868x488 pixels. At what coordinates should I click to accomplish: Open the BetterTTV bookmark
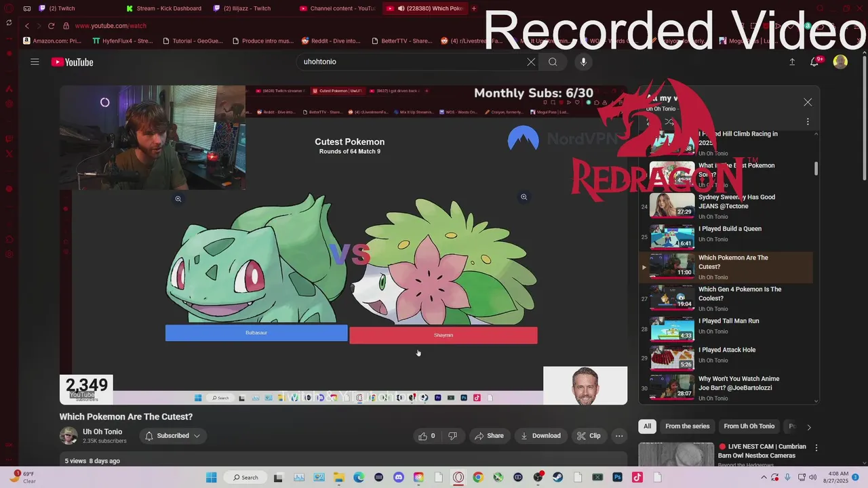coord(401,41)
